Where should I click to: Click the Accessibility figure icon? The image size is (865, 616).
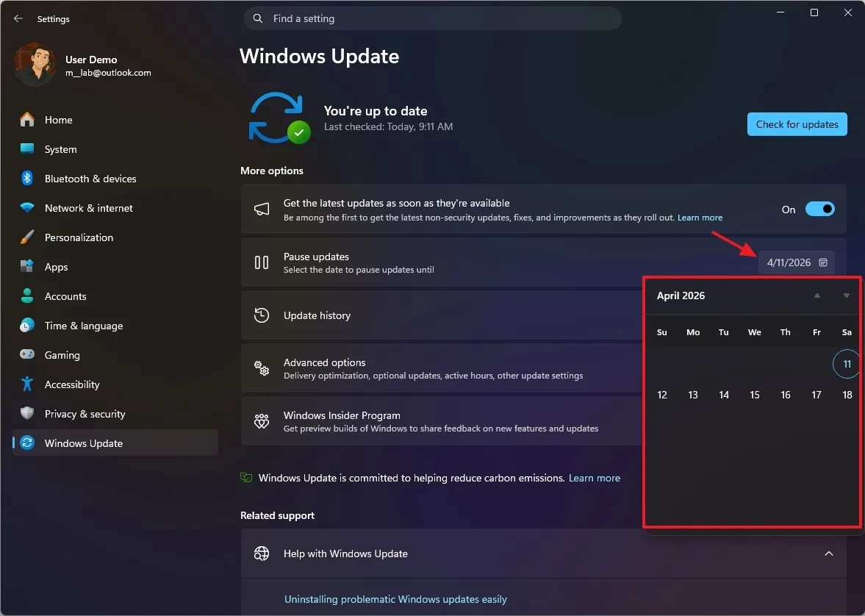pos(27,384)
